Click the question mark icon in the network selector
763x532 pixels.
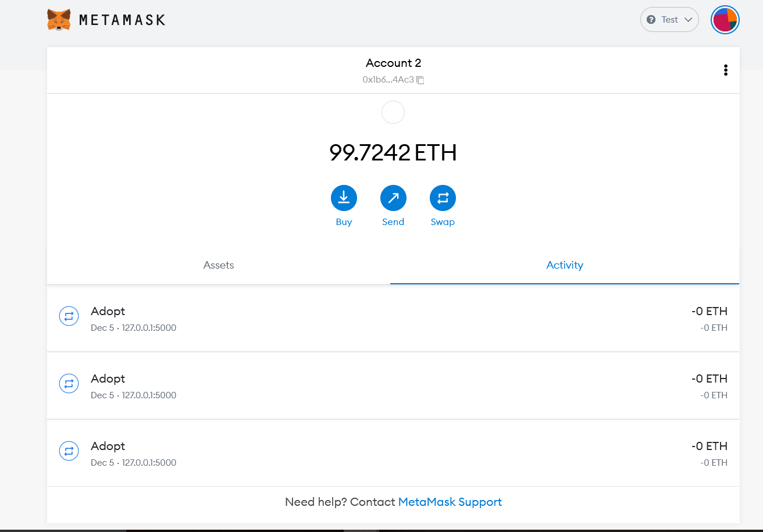point(651,20)
